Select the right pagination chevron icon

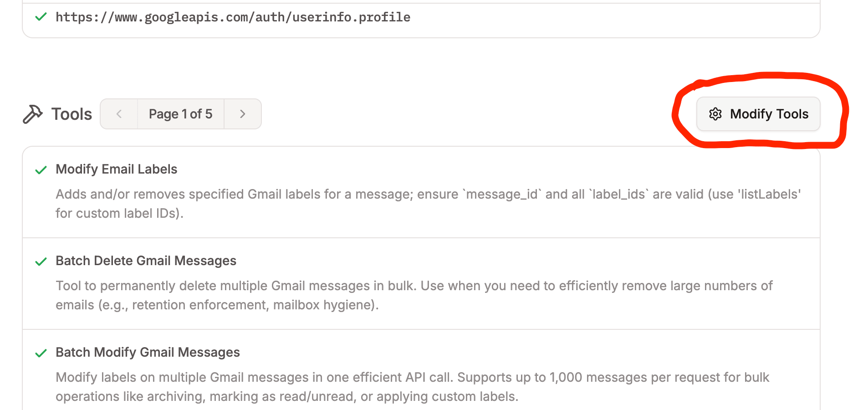coord(243,114)
